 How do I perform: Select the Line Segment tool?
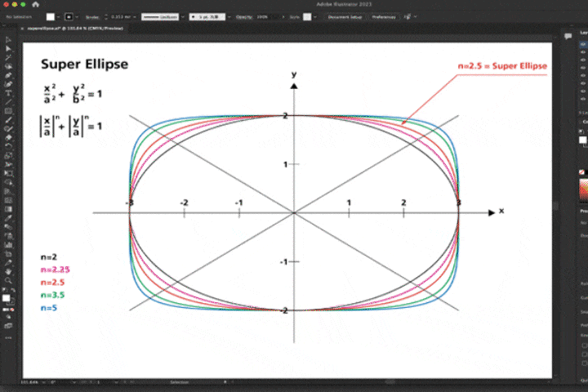[x=8, y=102]
